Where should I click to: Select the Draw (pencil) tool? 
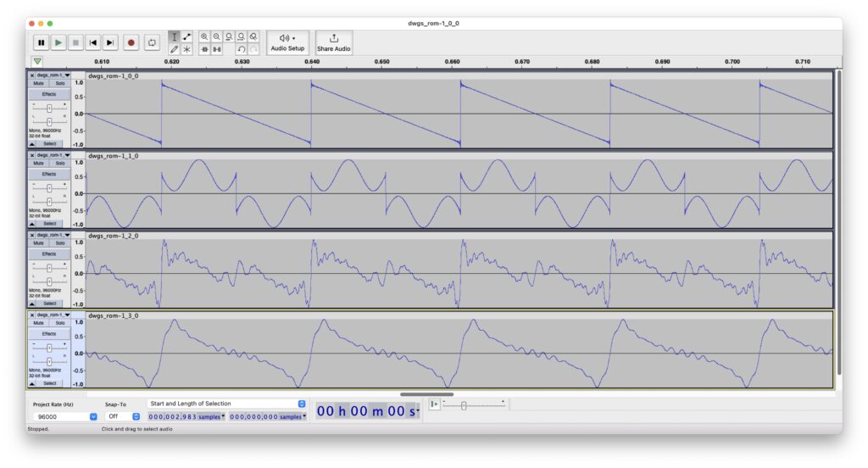coord(174,50)
